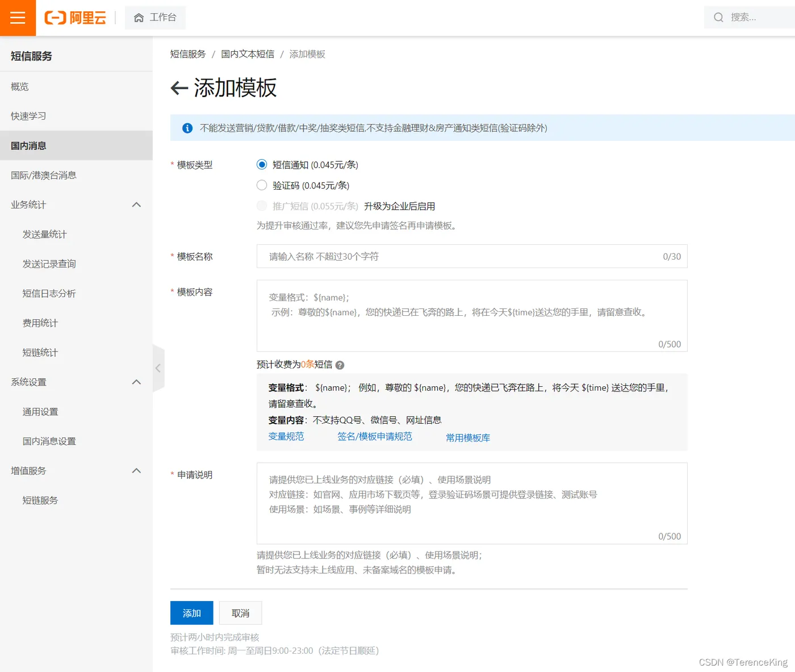Select 短信通知 template type radio
The height and width of the screenshot is (672, 795).
[262, 165]
